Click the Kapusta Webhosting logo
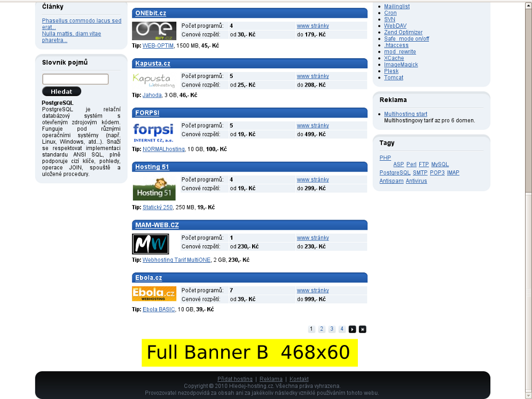 tap(154, 81)
